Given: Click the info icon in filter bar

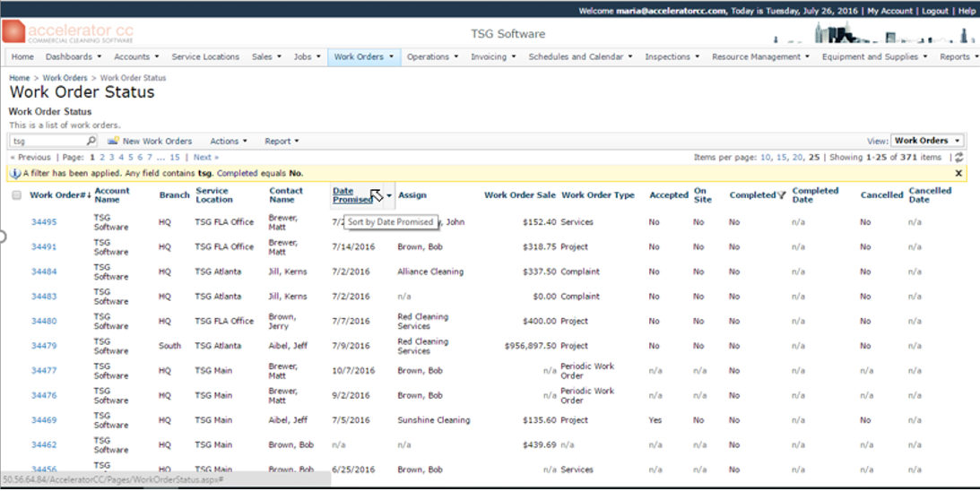Looking at the screenshot, I should tap(15, 173).
